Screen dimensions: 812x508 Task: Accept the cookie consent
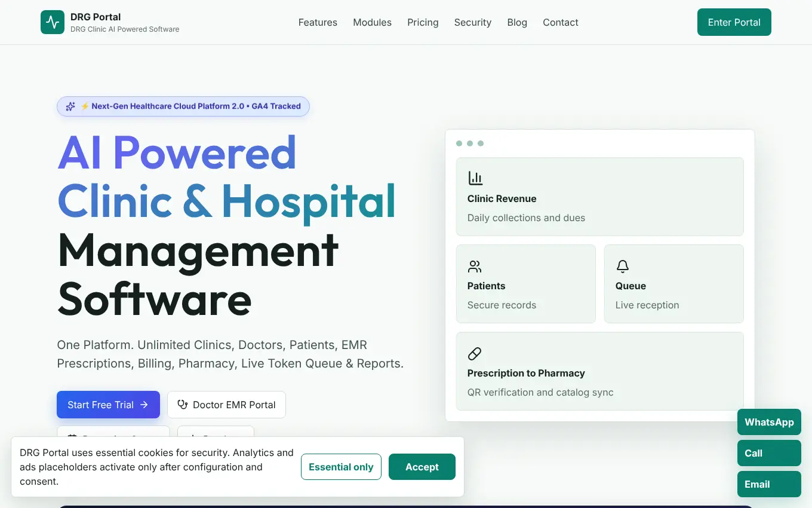click(x=422, y=467)
